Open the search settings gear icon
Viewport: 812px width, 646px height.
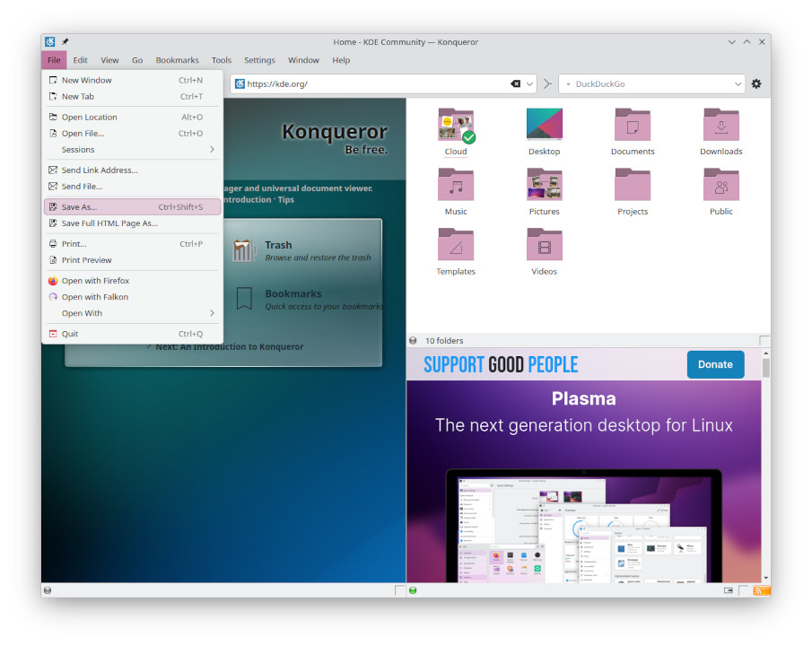[756, 83]
